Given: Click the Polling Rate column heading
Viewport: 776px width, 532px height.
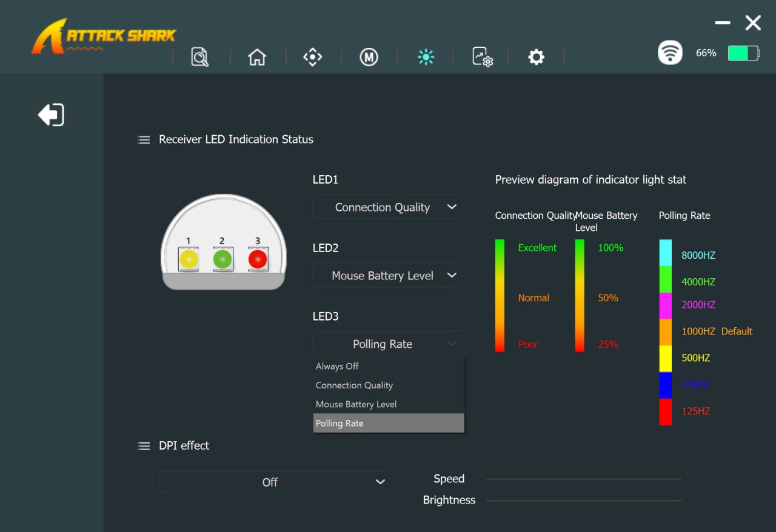Looking at the screenshot, I should click(684, 216).
